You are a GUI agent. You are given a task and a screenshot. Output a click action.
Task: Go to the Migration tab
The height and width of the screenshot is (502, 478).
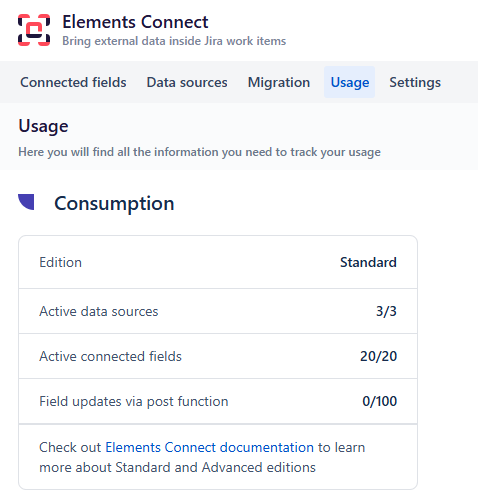pos(279,82)
